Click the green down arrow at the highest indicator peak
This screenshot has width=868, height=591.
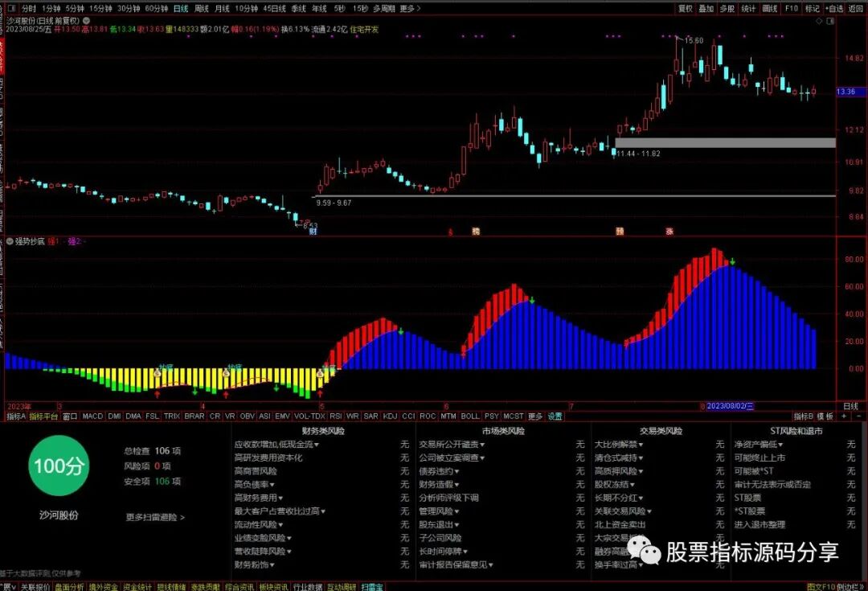pyautogui.click(x=732, y=261)
